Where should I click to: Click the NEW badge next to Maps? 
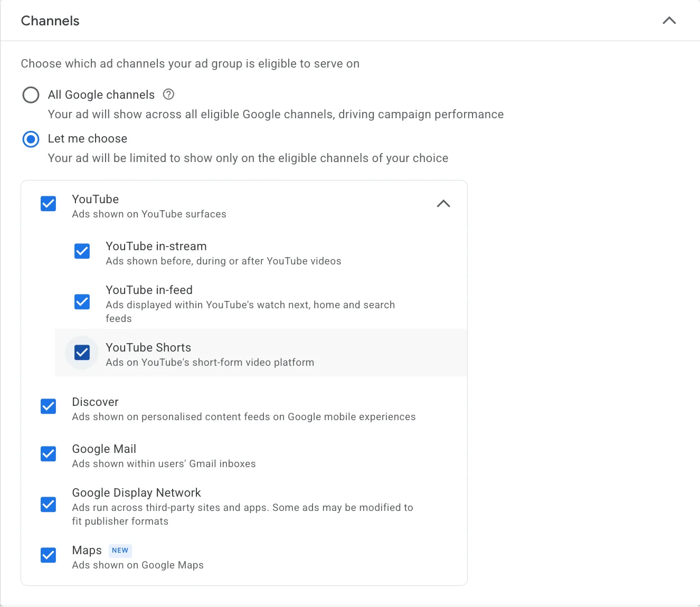120,551
